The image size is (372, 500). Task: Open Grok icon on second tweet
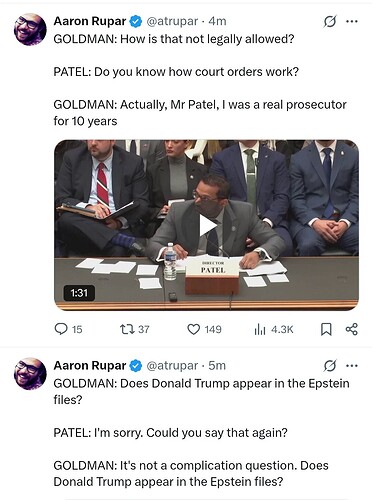[x=330, y=366]
